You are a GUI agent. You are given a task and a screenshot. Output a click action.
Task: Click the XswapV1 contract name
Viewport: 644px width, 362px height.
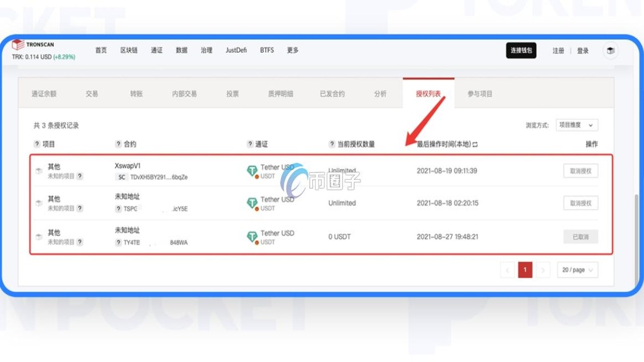tap(128, 165)
